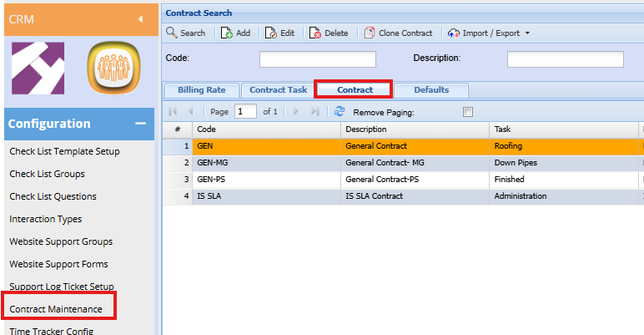Switch to the Billing Rate tab

pyautogui.click(x=201, y=90)
